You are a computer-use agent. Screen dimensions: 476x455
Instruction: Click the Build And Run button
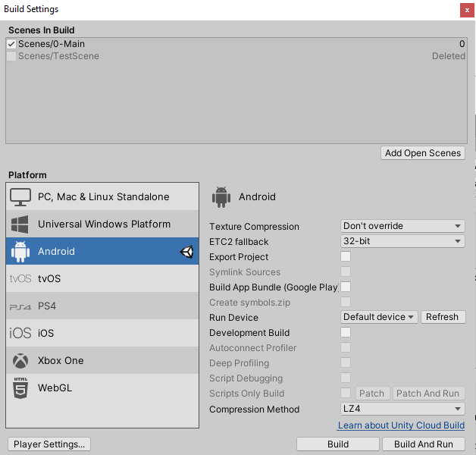(424, 444)
